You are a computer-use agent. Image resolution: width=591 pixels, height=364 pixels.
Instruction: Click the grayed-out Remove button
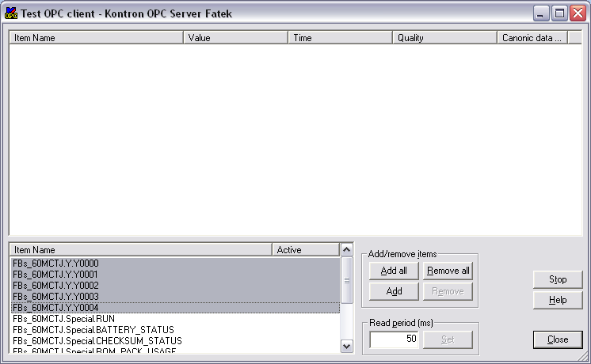pyautogui.click(x=448, y=291)
